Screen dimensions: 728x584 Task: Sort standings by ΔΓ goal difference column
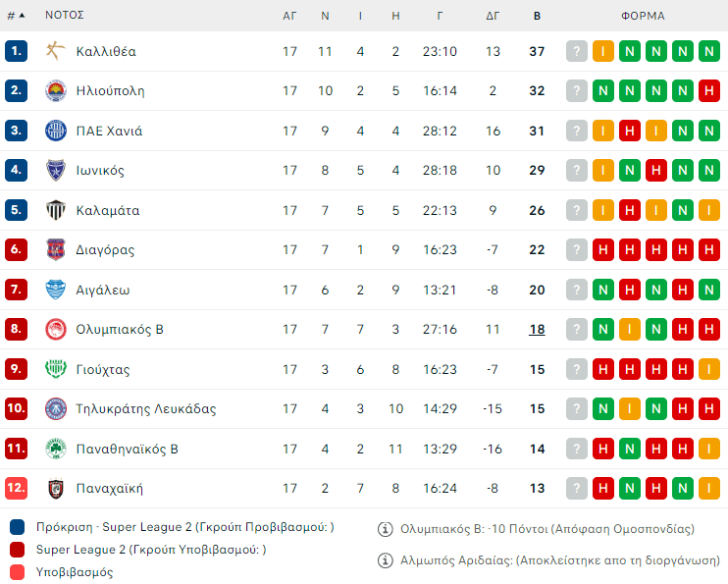493,16
